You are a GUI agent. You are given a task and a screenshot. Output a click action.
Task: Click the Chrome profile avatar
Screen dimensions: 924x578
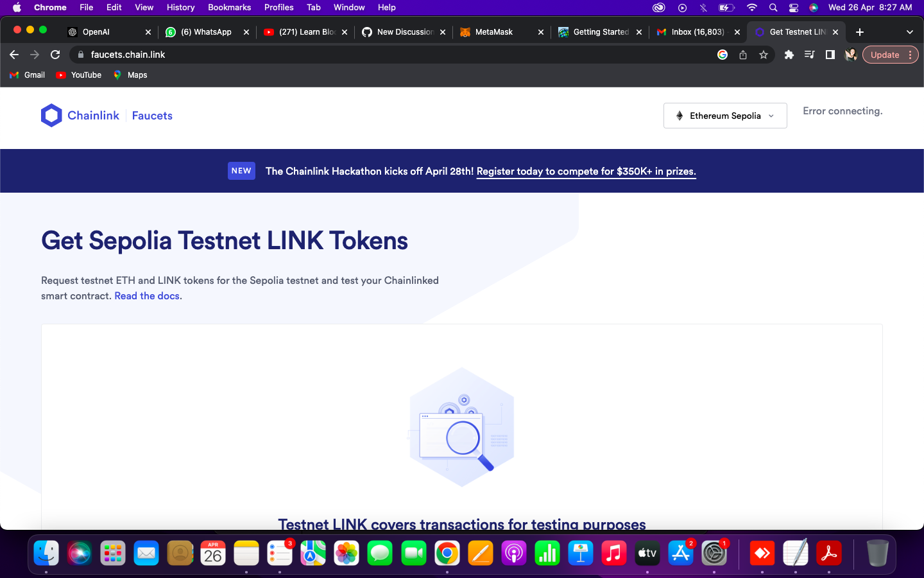tap(851, 55)
